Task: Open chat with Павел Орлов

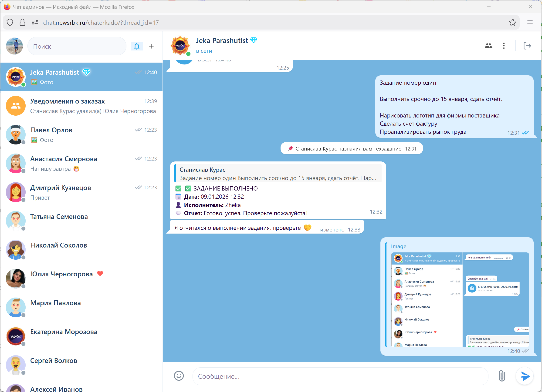Action: (x=81, y=135)
